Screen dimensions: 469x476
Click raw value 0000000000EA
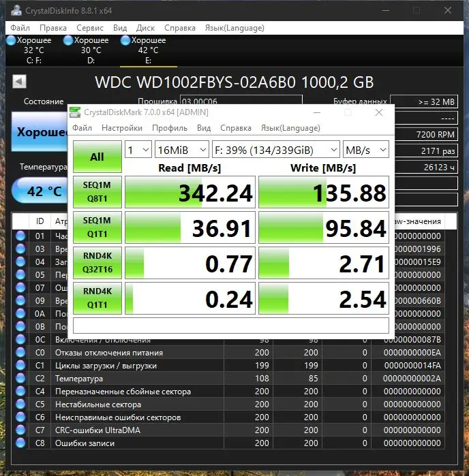412,353
